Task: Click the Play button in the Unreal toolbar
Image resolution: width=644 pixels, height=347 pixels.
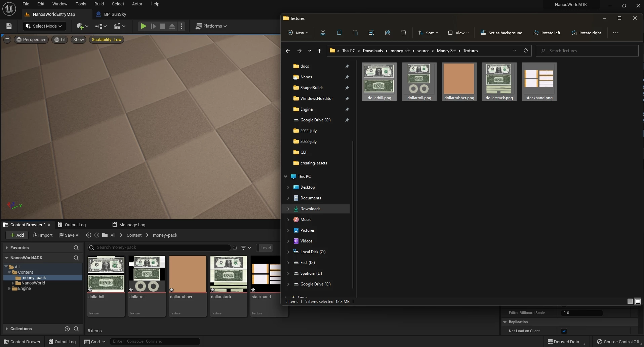Action: coord(144,26)
